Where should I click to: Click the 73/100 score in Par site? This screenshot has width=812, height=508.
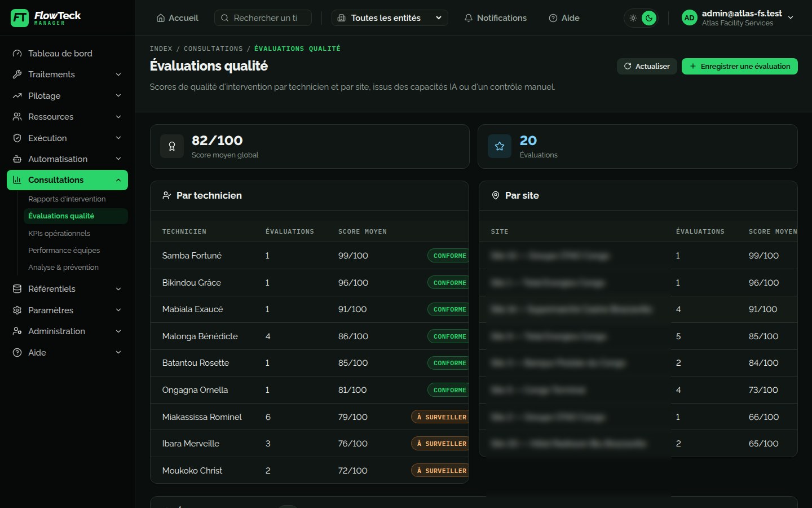(x=763, y=390)
